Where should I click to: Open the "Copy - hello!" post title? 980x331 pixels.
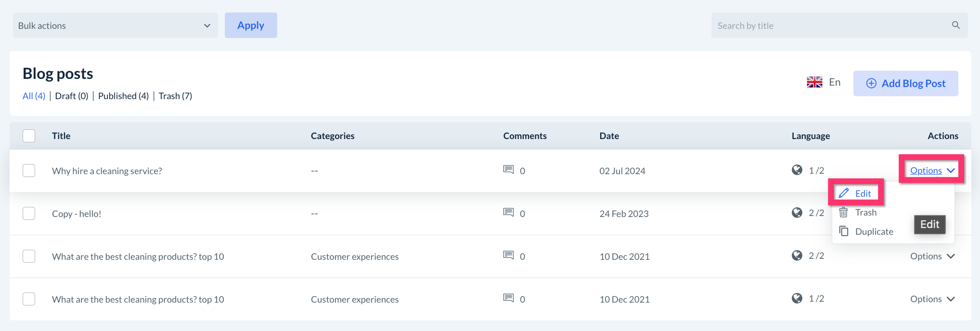pyautogui.click(x=77, y=214)
